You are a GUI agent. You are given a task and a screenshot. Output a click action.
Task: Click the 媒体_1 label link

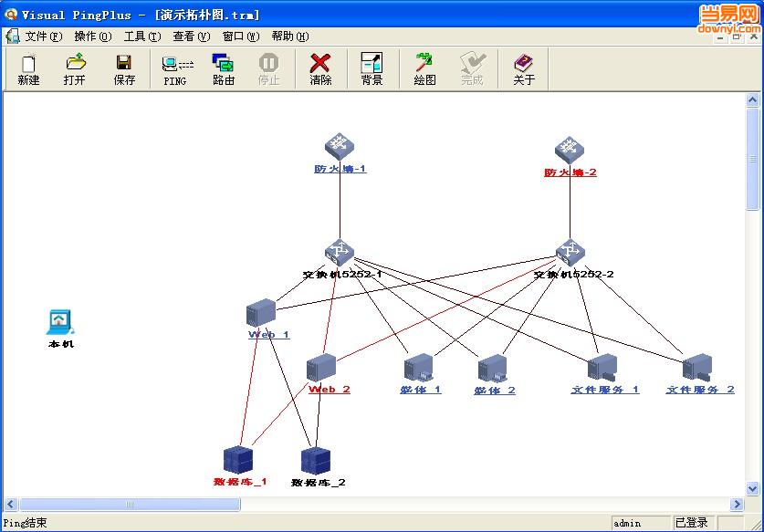(x=421, y=390)
